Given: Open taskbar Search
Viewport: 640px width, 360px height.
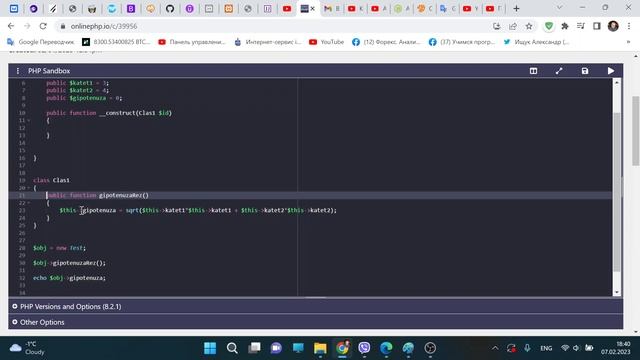Looking at the screenshot, I should tap(232, 348).
